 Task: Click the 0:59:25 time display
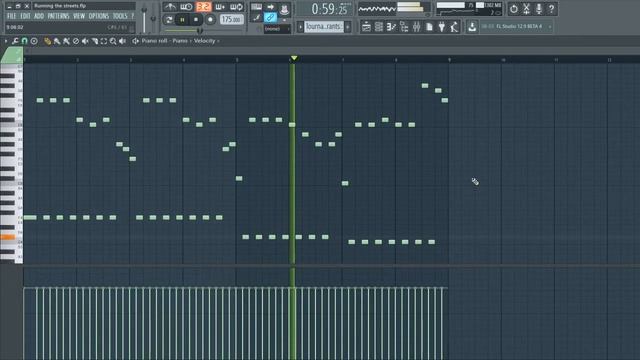(329, 9)
